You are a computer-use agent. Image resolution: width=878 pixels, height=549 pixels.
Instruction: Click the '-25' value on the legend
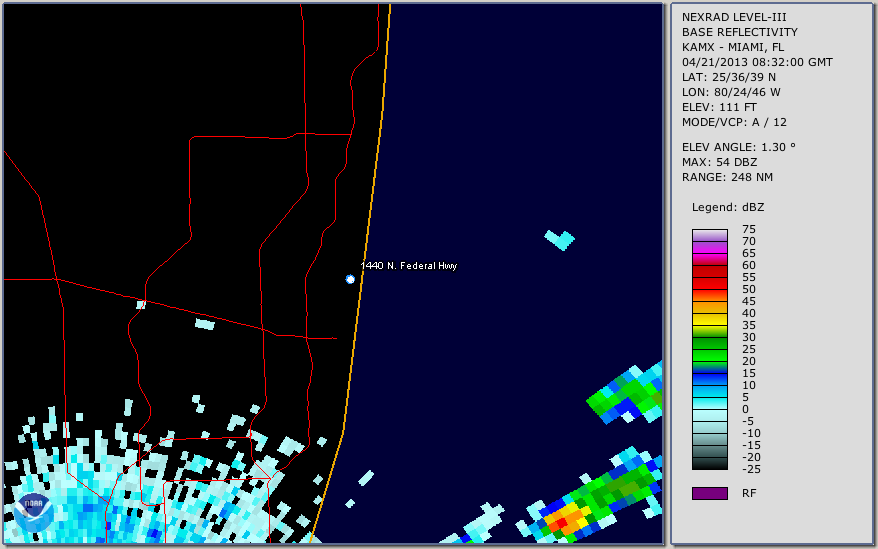click(751, 469)
